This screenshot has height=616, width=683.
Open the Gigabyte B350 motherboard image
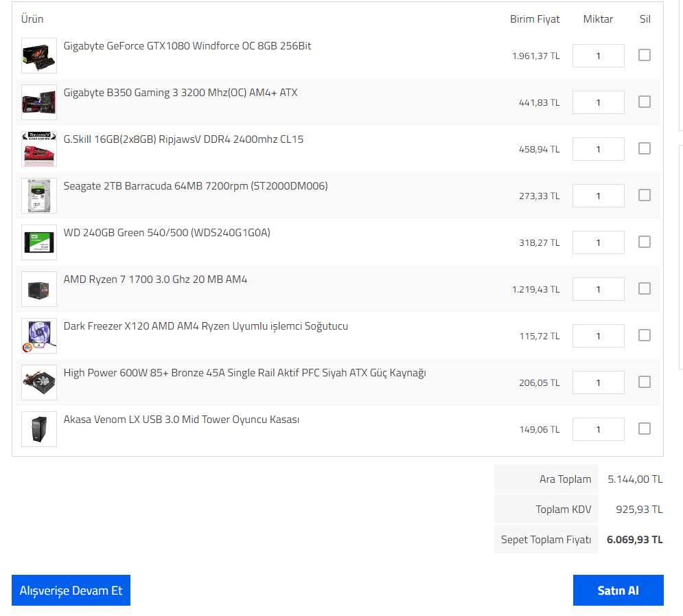38,102
